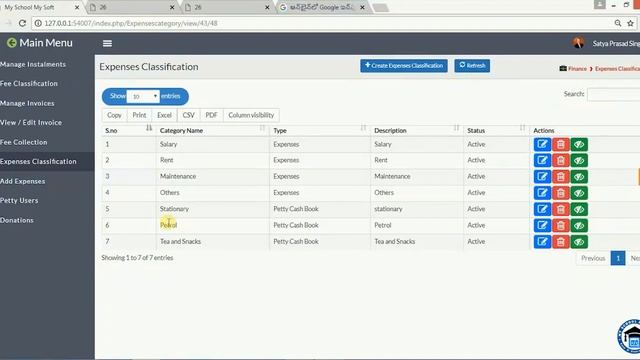Image resolution: width=640 pixels, height=360 pixels.
Task: Sort table by Category Name column
Action: (213, 130)
